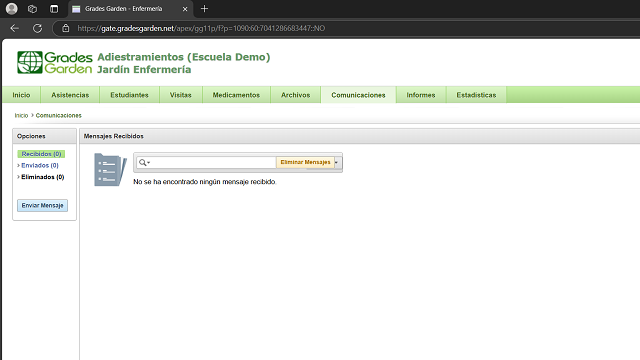The width and height of the screenshot is (640, 360).
Task: Click the Grades Garden logo
Action: point(55,62)
